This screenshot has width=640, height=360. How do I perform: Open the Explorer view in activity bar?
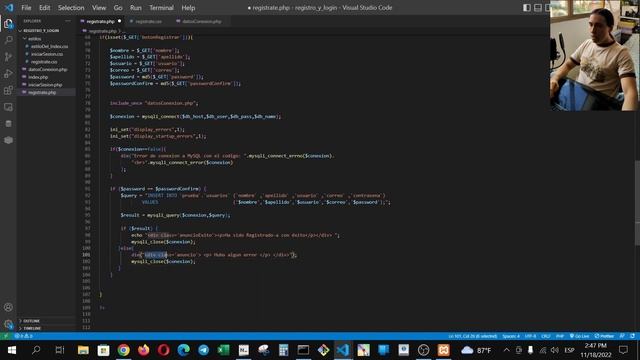(8, 24)
